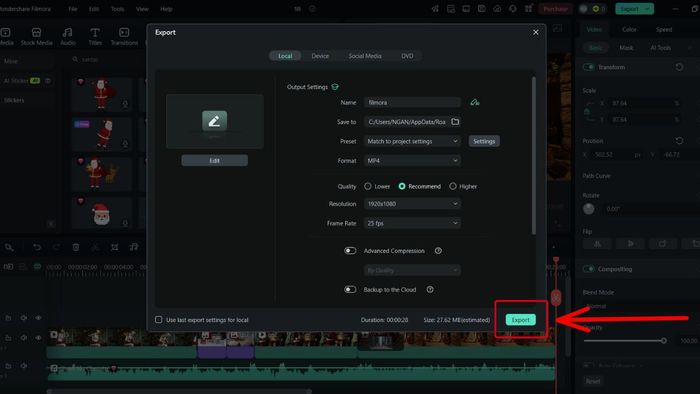This screenshot has width=700, height=394.
Task: Adjust Opacity slider handle in properties panel
Action: (664, 340)
